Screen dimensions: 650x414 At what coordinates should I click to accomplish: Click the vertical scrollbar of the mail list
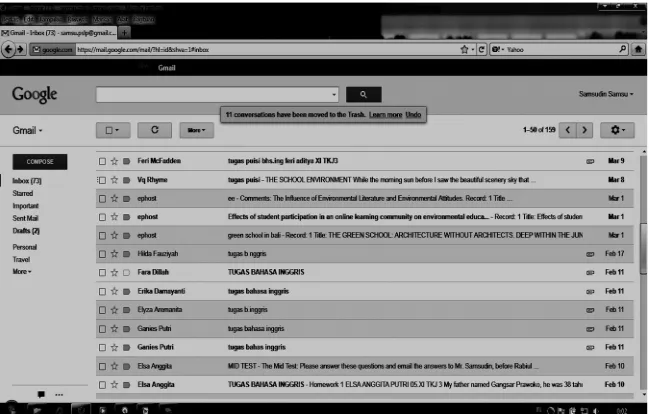click(x=643, y=249)
